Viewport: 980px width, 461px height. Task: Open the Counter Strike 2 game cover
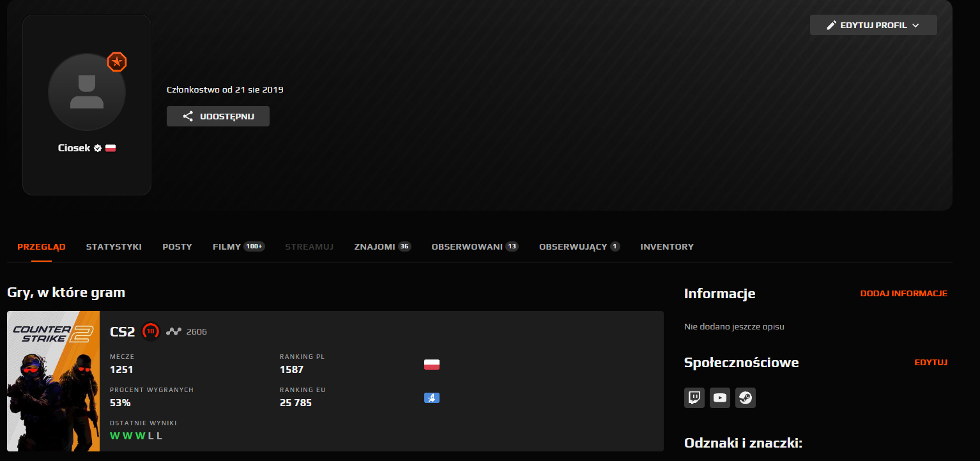pos(54,381)
